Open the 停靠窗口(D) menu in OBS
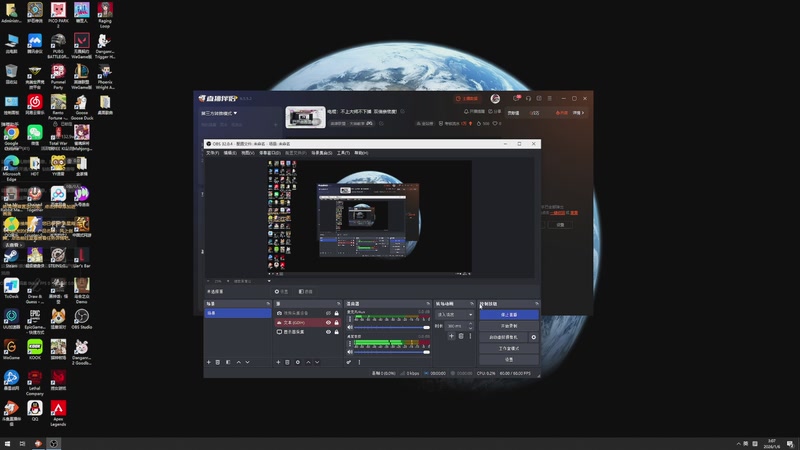The image size is (800, 450). pos(269,153)
